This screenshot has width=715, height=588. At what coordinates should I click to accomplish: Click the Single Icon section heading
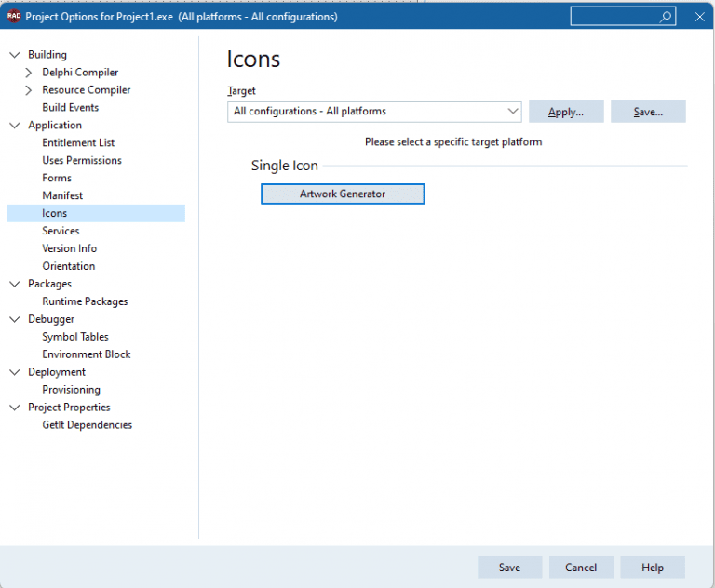coord(285,166)
